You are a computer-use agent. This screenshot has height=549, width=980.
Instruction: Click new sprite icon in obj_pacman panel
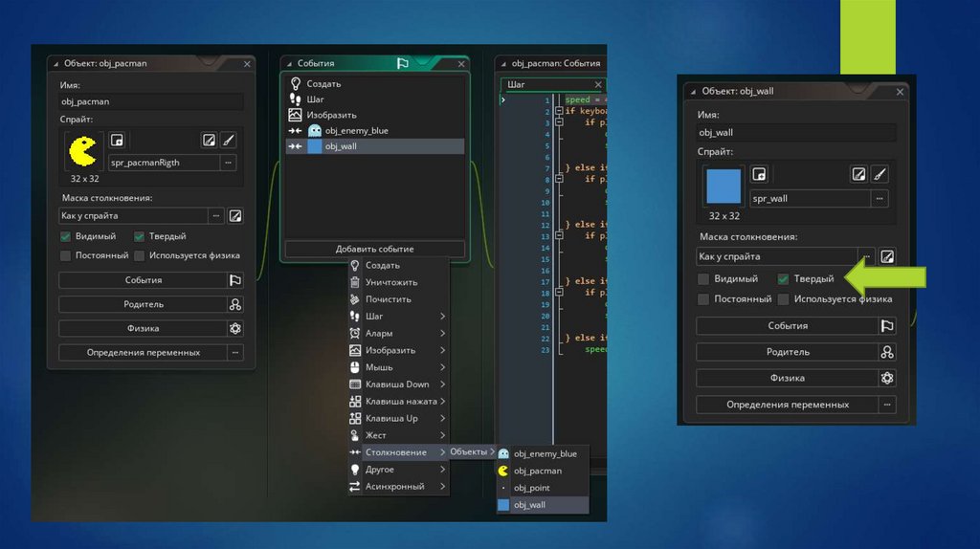click(x=117, y=140)
